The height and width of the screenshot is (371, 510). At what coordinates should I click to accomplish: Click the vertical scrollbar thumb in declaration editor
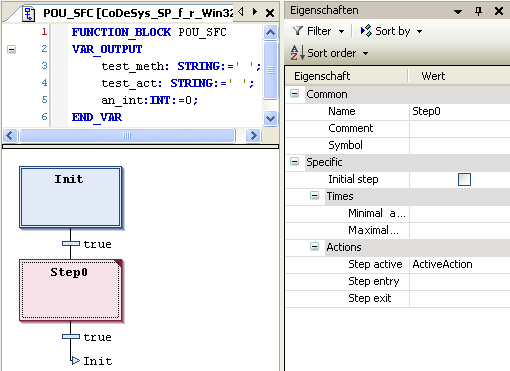click(x=270, y=70)
